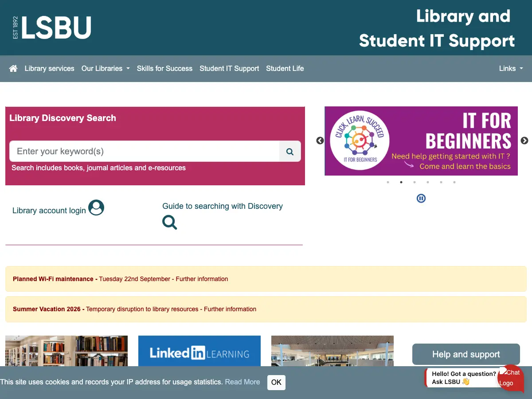Jump to the first carousel dot
The height and width of the screenshot is (399, 532).
[388, 182]
